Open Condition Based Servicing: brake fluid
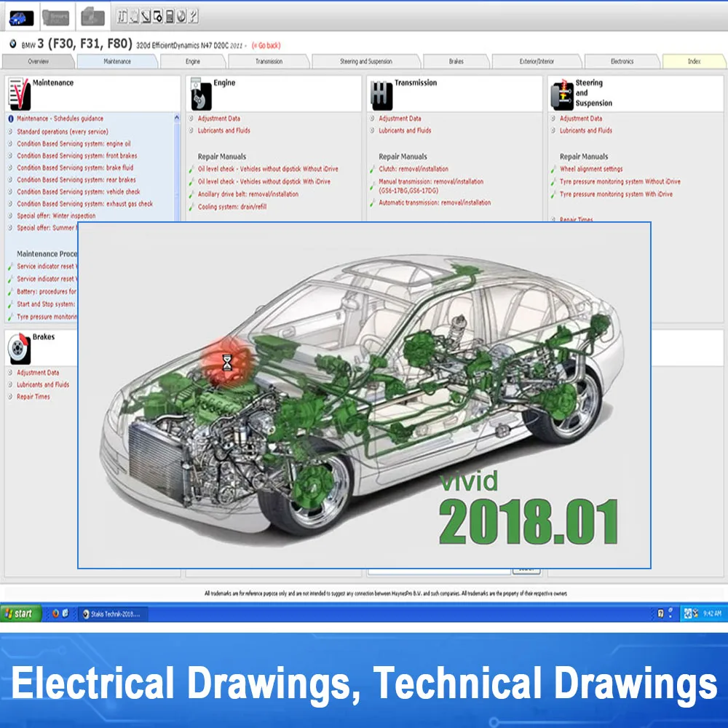Screen dimensions: 728x728 click(75, 168)
